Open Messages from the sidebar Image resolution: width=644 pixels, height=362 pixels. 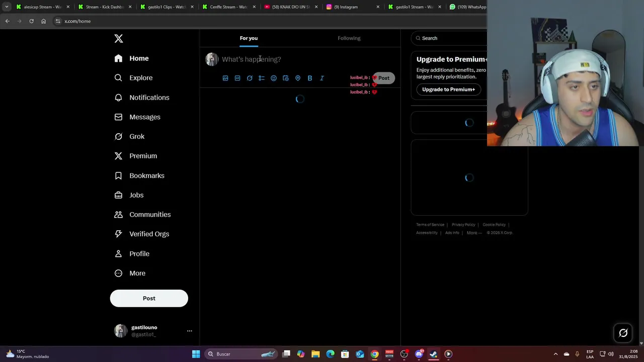(138, 117)
